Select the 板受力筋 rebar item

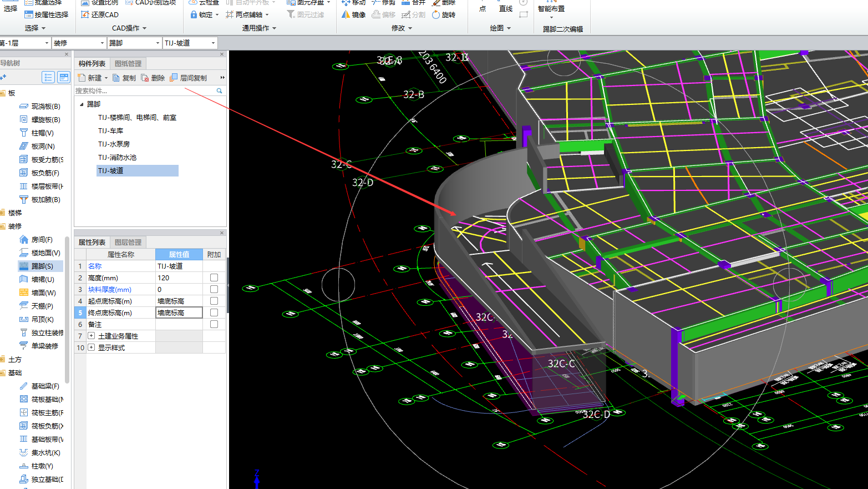42,159
